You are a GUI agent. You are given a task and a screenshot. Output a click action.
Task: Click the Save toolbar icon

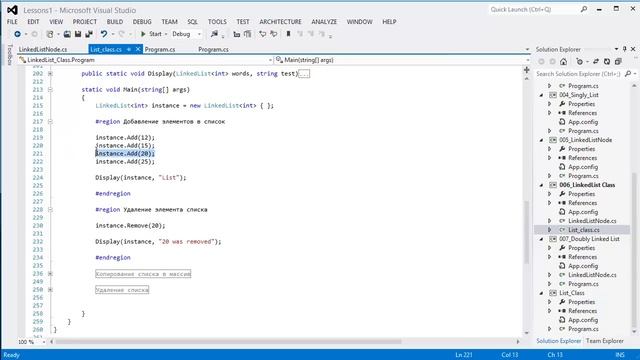pyautogui.click(x=78, y=34)
